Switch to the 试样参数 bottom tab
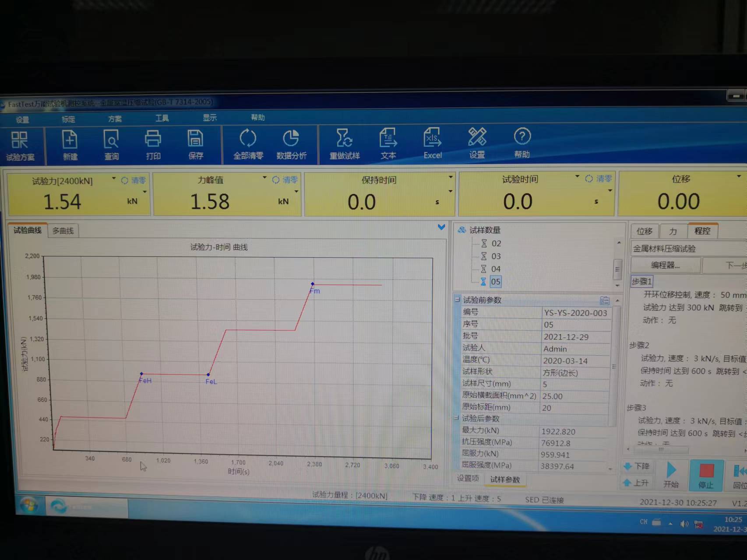The image size is (747, 560). [505, 479]
